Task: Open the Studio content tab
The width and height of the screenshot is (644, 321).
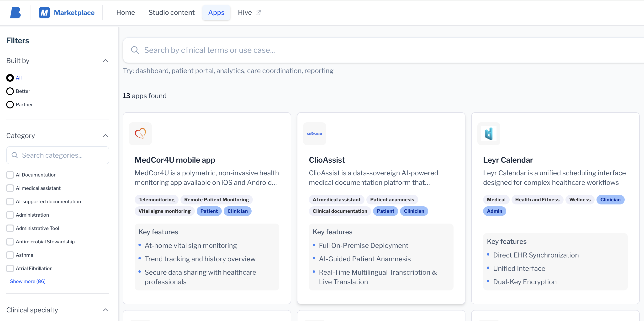Action: [x=171, y=12]
